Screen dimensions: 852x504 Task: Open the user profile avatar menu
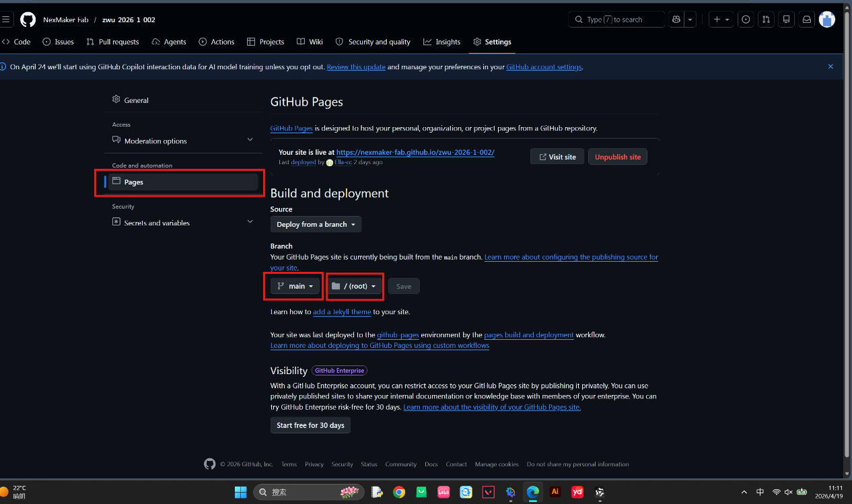coord(827,20)
